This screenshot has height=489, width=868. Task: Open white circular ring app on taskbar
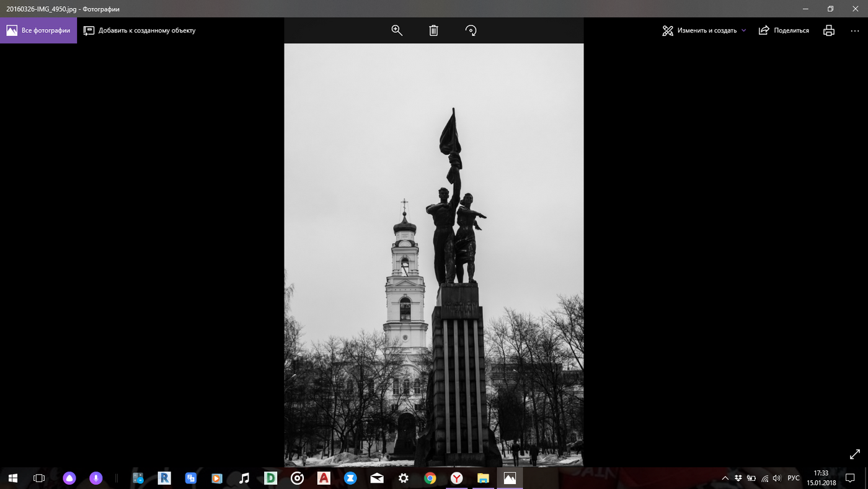click(x=297, y=478)
